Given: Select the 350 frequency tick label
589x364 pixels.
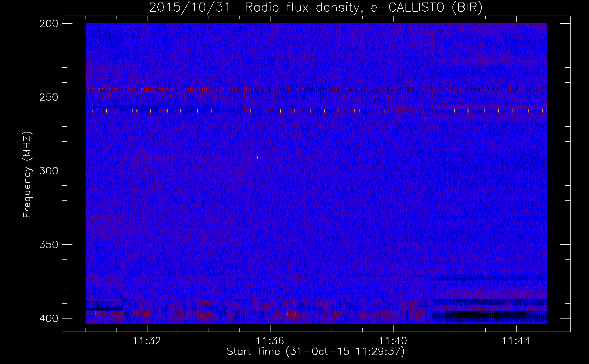Looking at the screenshot, I should 48,245.
